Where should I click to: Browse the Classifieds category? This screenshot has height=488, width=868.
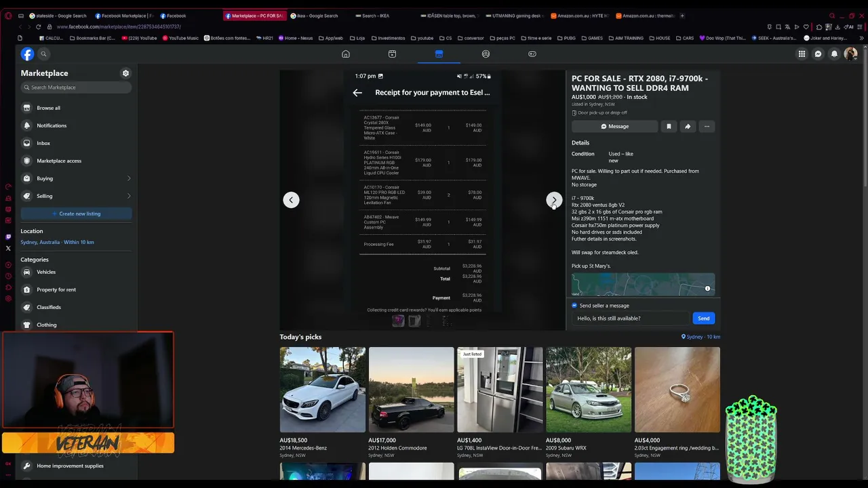click(x=76, y=307)
